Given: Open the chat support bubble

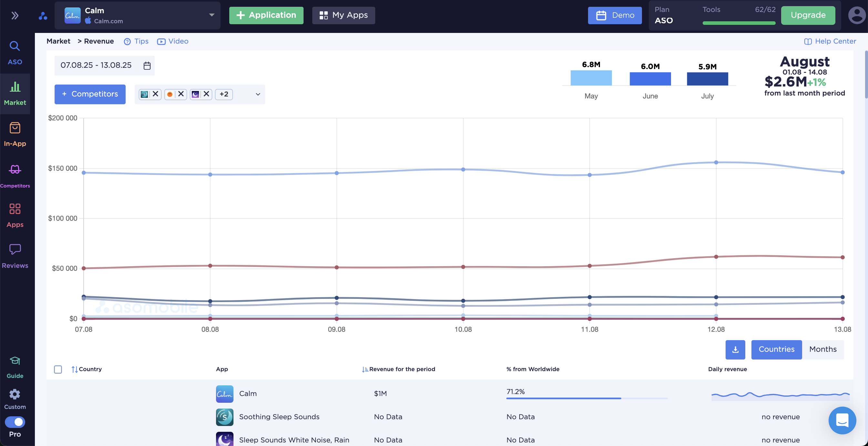Looking at the screenshot, I should pyautogui.click(x=842, y=421).
